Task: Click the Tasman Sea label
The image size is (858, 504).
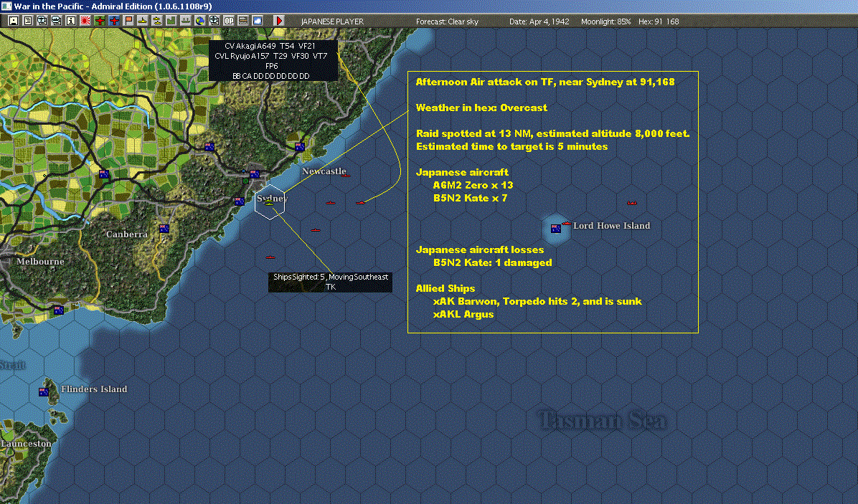Action: coord(603,420)
